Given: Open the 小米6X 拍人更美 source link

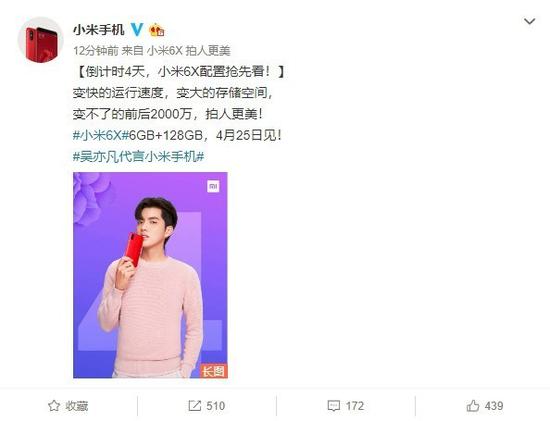Looking at the screenshot, I should (x=188, y=51).
